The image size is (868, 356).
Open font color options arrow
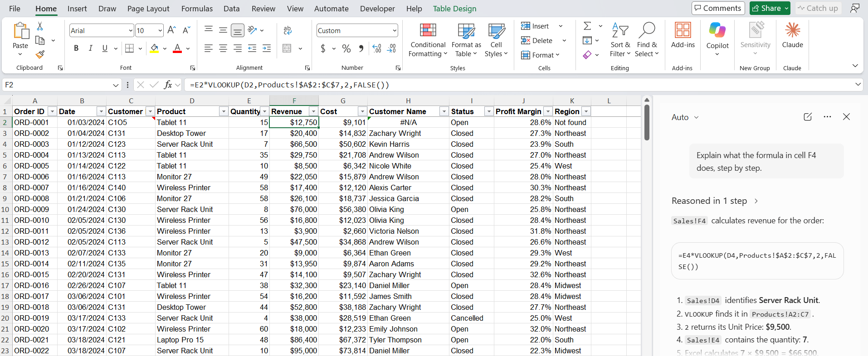coord(188,48)
